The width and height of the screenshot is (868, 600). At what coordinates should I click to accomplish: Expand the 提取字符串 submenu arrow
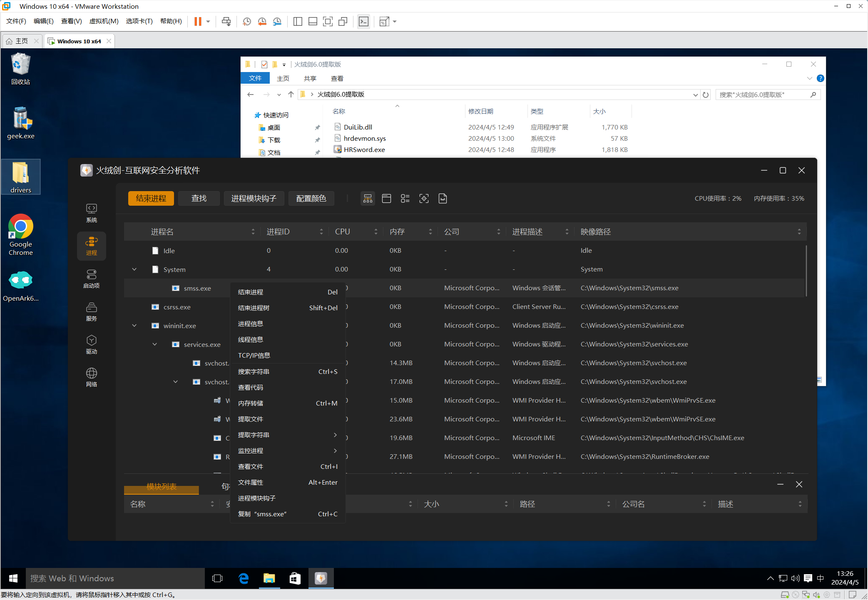click(335, 435)
